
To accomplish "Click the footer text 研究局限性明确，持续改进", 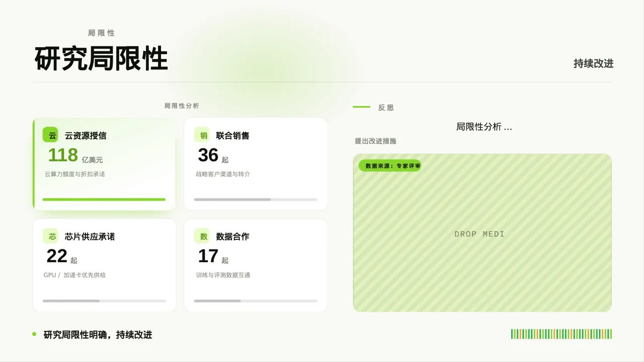I will [x=98, y=334].
